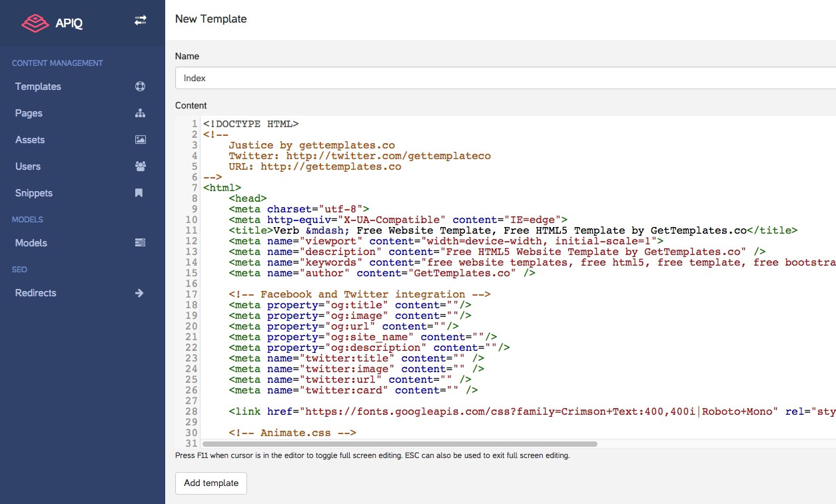Click the Models server icon

pos(140,243)
